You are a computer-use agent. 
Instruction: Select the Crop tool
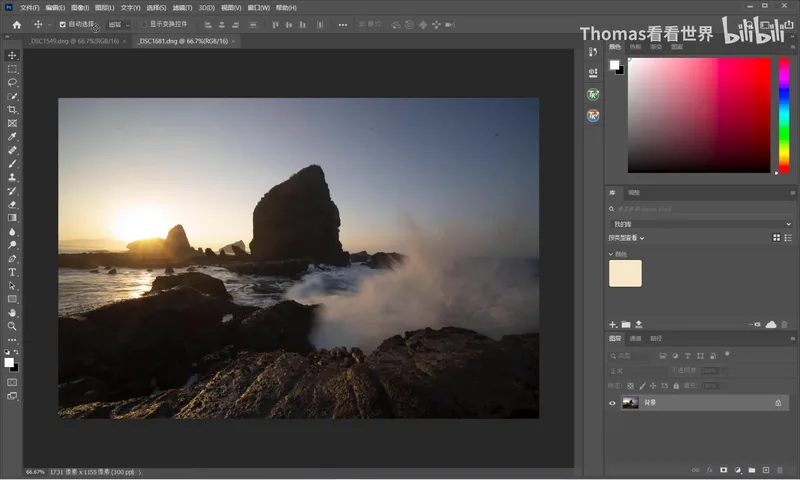12,110
